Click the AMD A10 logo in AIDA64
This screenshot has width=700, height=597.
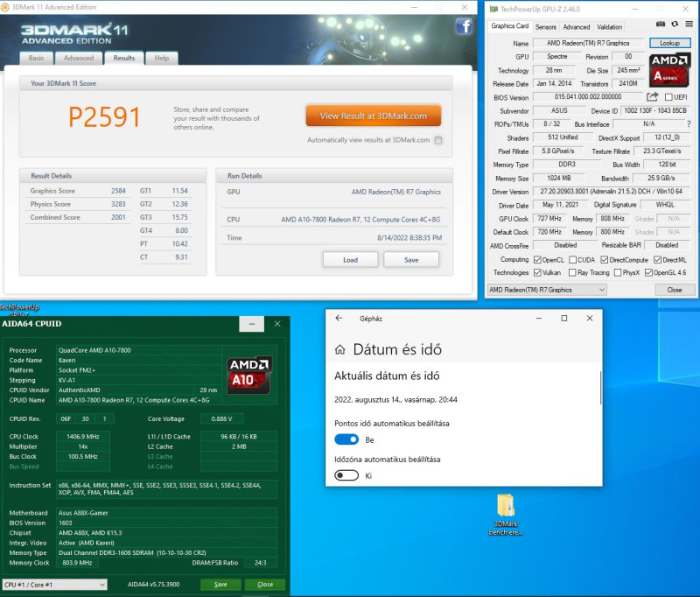pyautogui.click(x=249, y=375)
